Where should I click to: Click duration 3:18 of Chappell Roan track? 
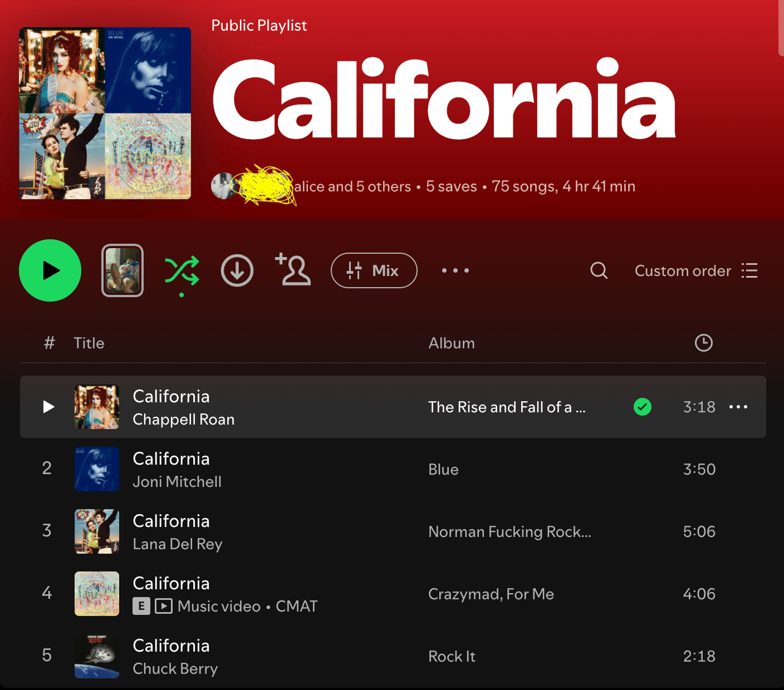click(x=699, y=407)
